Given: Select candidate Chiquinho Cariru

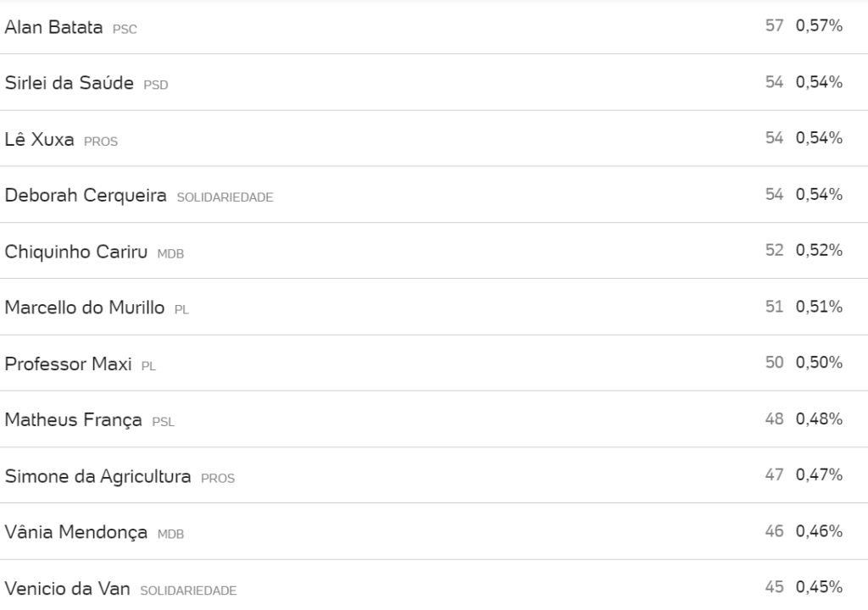Looking at the screenshot, I should (x=75, y=252).
